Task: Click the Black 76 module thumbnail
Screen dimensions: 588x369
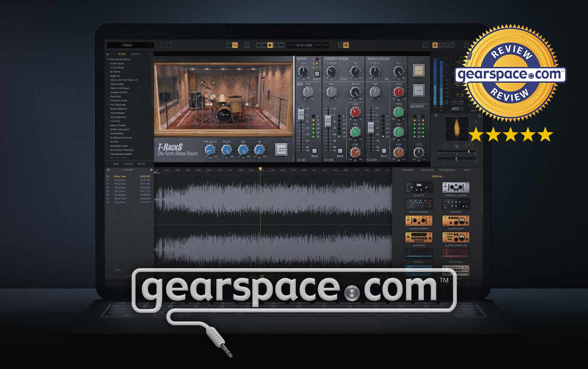Action: [x=419, y=188]
